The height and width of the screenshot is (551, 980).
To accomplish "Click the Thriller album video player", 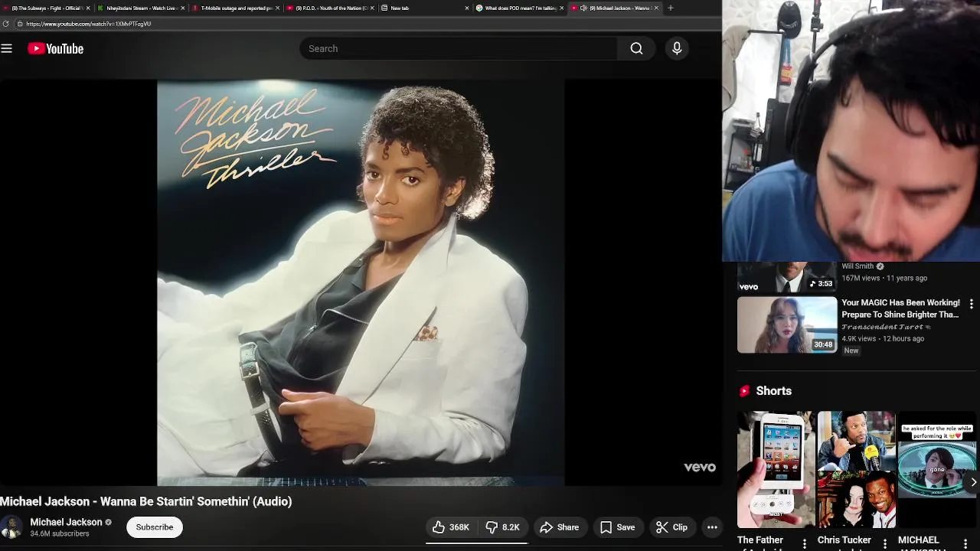I will [361, 282].
